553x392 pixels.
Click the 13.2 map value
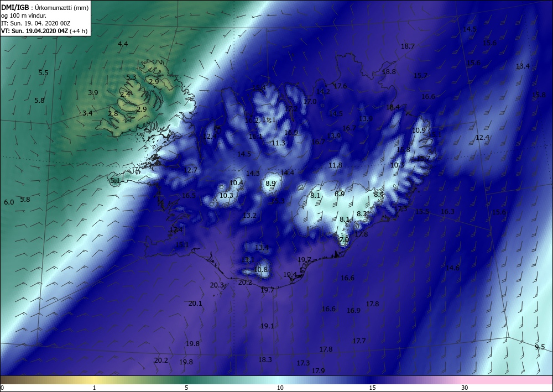point(249,216)
